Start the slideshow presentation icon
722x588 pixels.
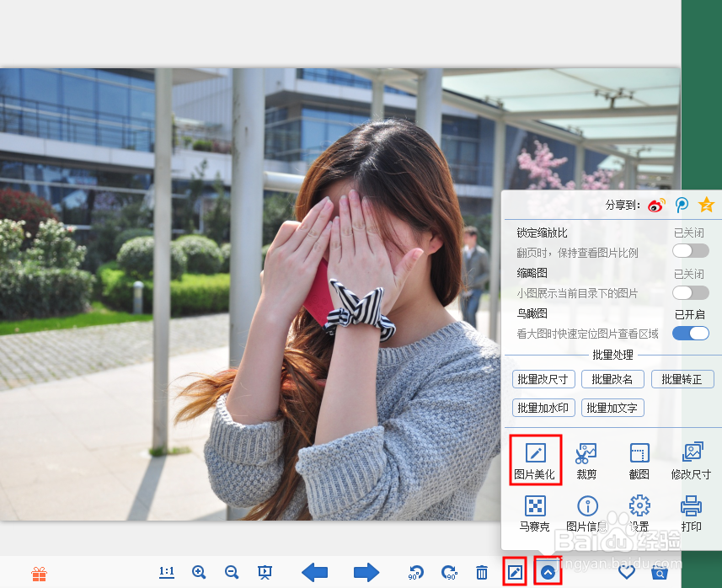pyautogui.click(x=265, y=572)
